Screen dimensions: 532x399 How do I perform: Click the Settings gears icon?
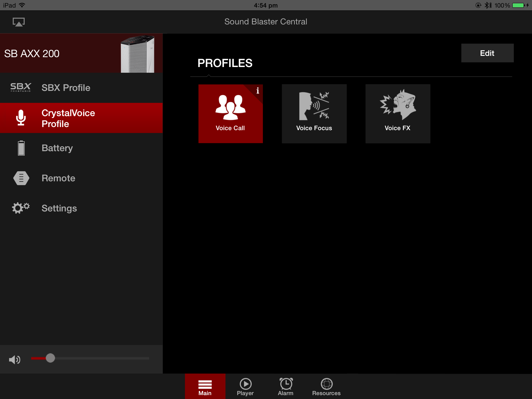pyautogui.click(x=21, y=208)
